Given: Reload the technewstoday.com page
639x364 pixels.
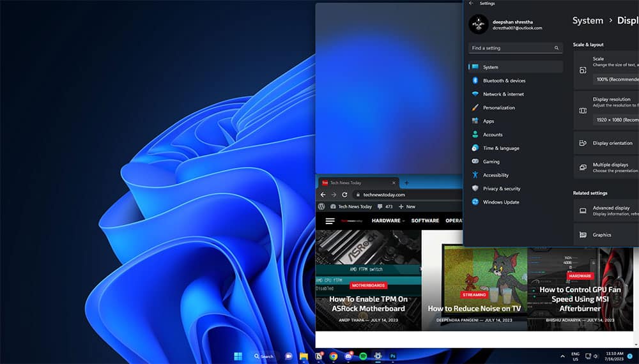Looking at the screenshot, I should point(345,195).
